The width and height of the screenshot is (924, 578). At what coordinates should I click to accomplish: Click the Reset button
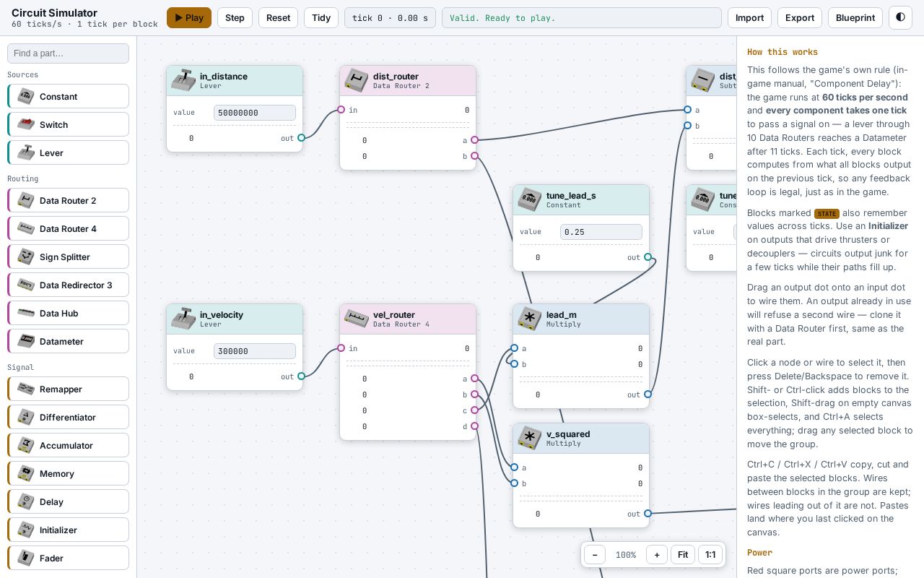[278, 17]
